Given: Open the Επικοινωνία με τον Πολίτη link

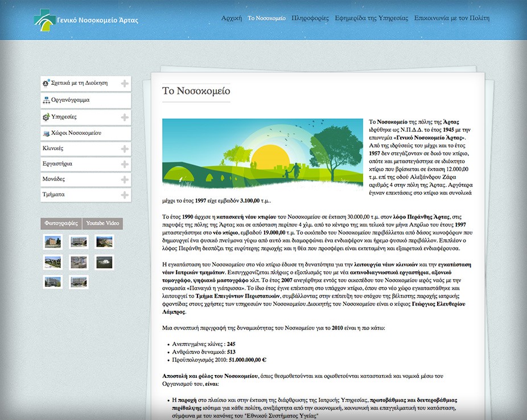Looking at the screenshot, I should coord(452,18).
